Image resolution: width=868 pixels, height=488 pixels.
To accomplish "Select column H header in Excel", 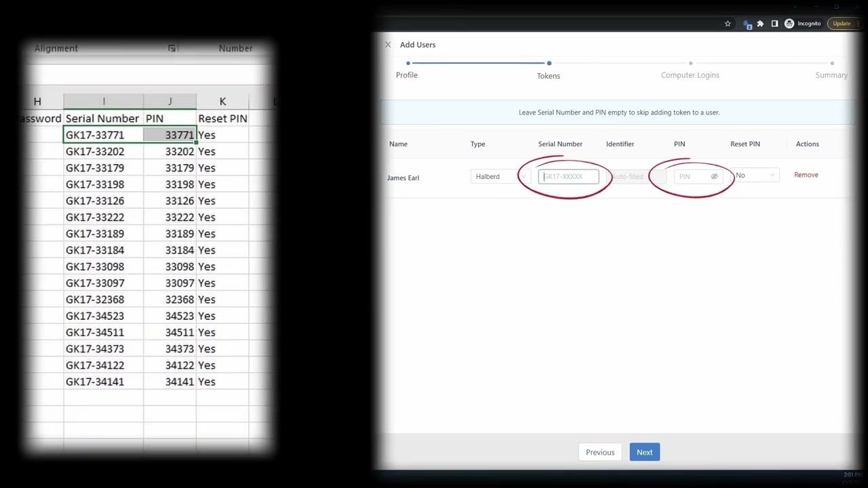I will point(37,102).
